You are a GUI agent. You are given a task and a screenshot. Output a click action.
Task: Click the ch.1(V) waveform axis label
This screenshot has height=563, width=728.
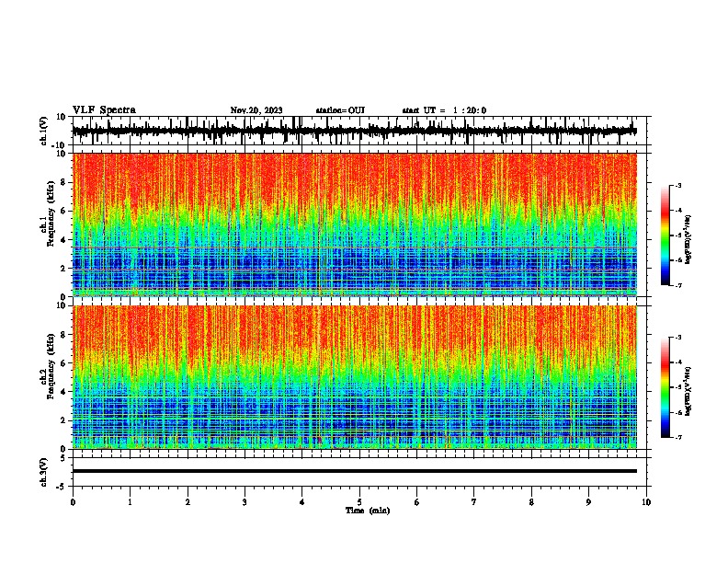coord(43,131)
